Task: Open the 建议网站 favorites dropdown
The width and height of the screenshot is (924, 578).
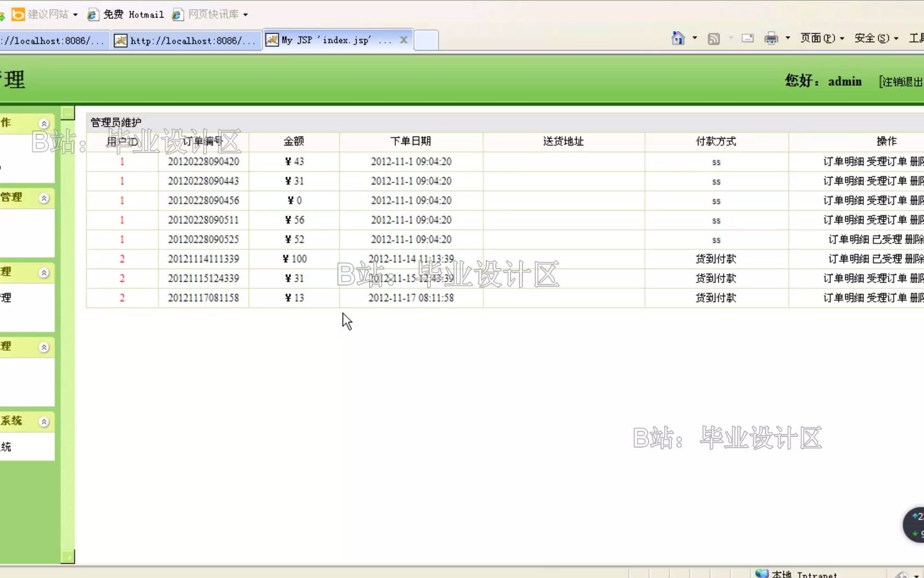Action: click(75, 14)
